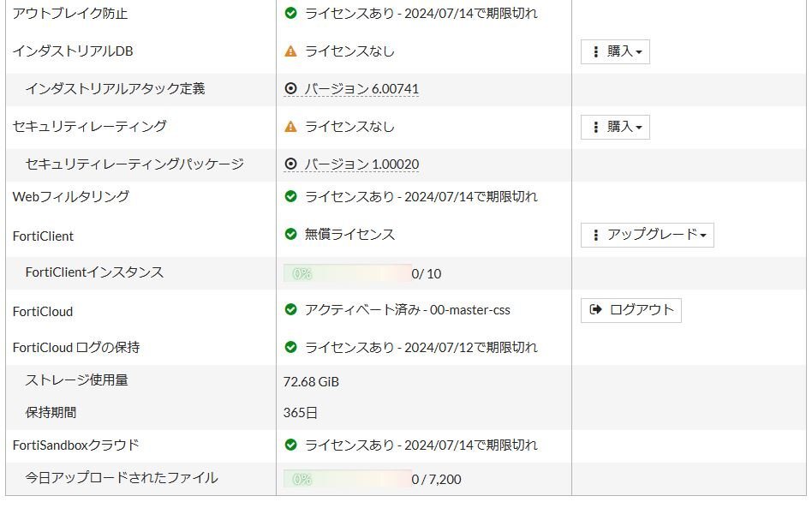This screenshot has height=508, width=812.
Task: Click 今日アップロードされたファイル progress bar
Action: (x=347, y=479)
